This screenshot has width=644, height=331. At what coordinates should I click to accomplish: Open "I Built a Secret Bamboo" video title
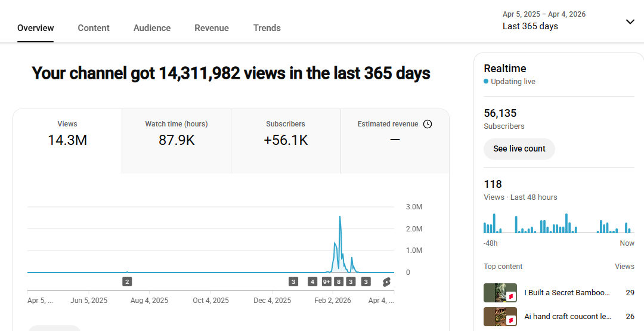tap(567, 293)
